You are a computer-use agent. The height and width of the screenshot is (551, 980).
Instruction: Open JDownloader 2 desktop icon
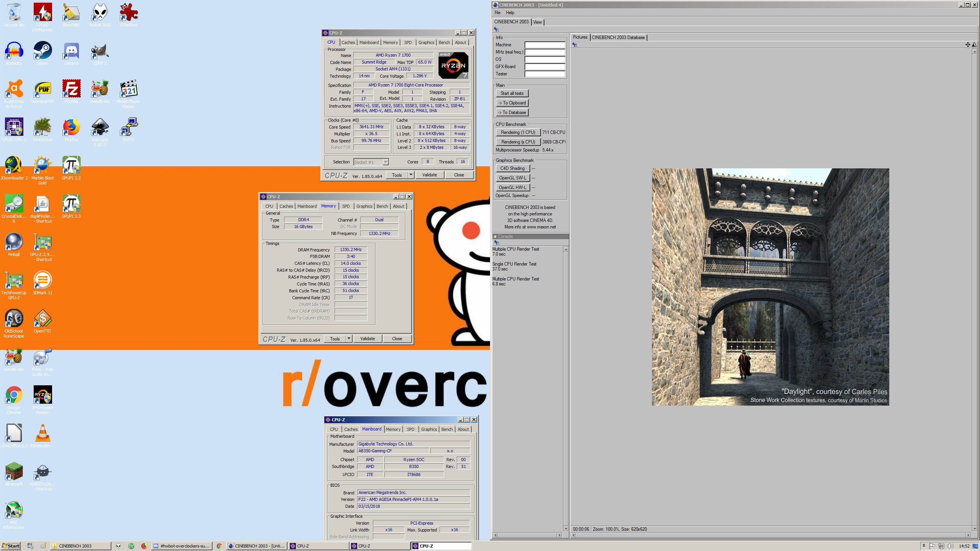(14, 168)
